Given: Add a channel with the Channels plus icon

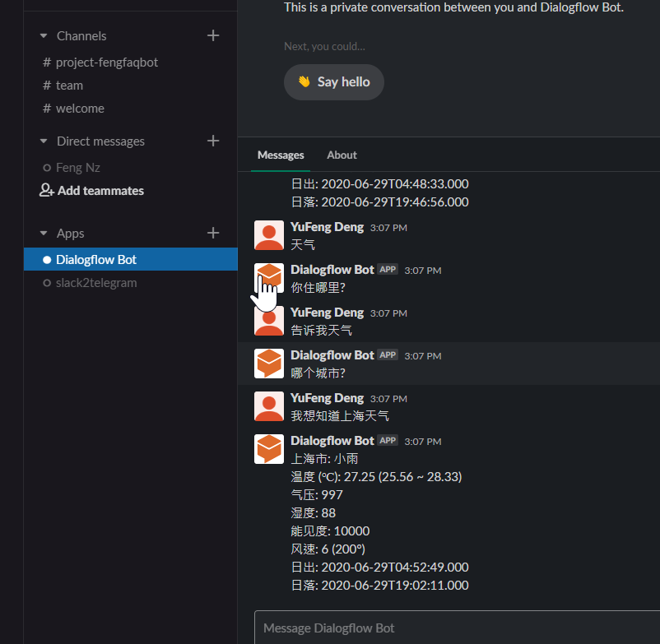Looking at the screenshot, I should (x=213, y=35).
